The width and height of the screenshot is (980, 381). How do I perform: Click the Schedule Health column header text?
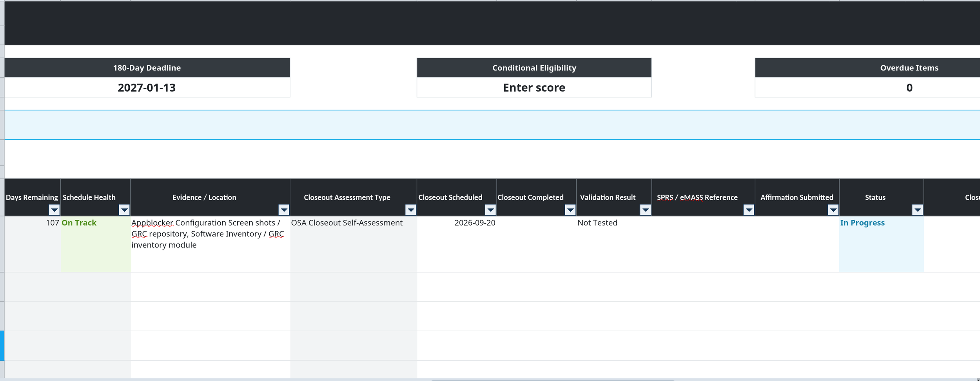89,197
